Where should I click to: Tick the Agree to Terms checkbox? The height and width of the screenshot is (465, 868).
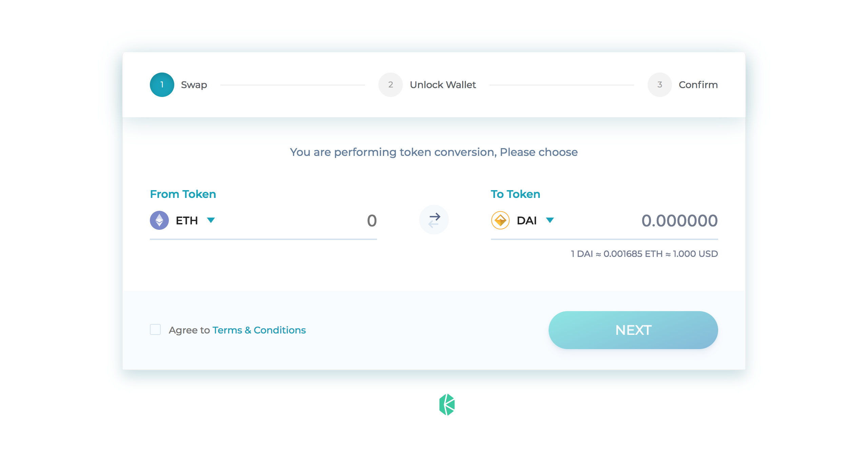pos(155,329)
